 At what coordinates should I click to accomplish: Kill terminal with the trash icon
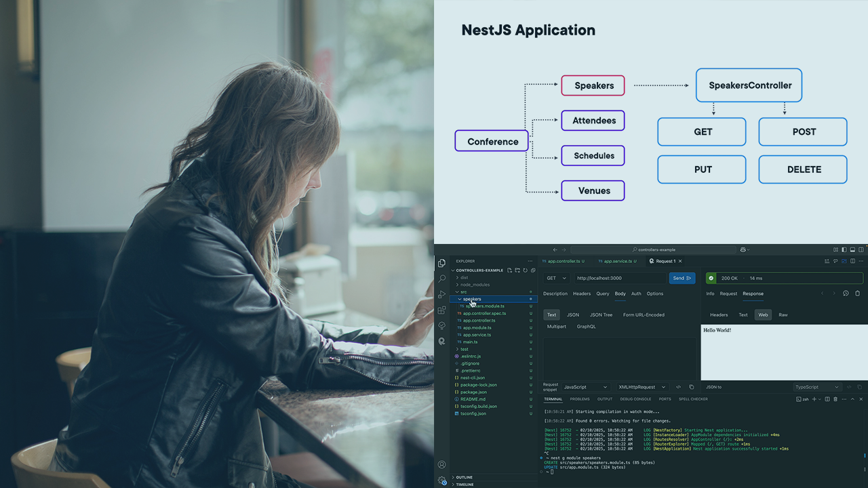(835, 399)
